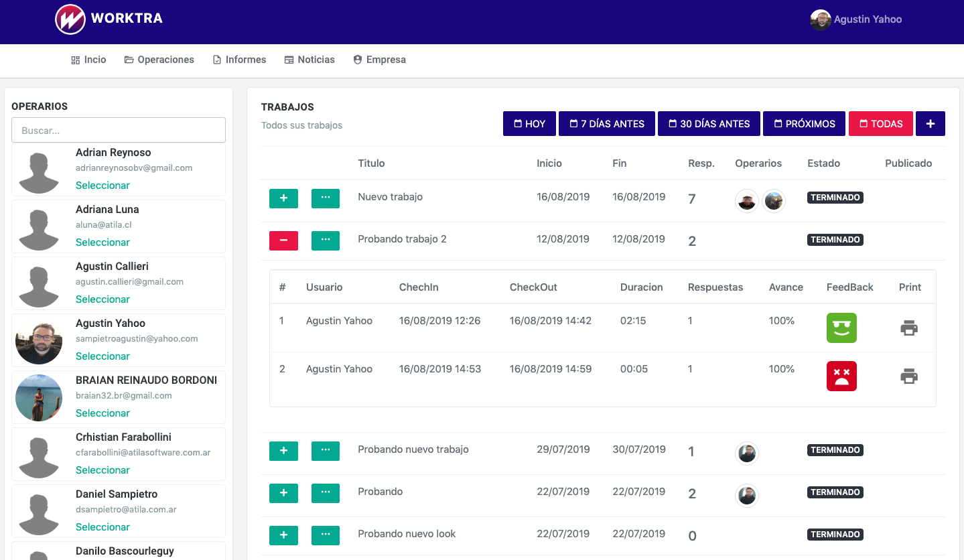Click first operario avatar in Nuevo trabajo row
The height and width of the screenshot is (560, 964).
(747, 201)
